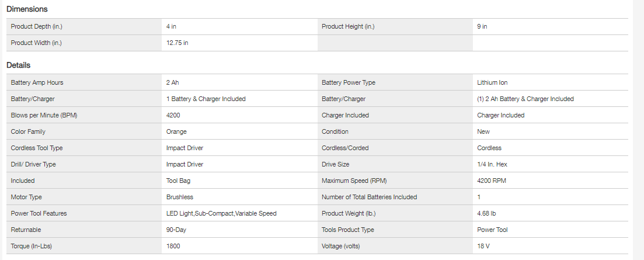644x260 pixels.
Task: Select the Cordless Tool Type label
Action: coord(36,148)
